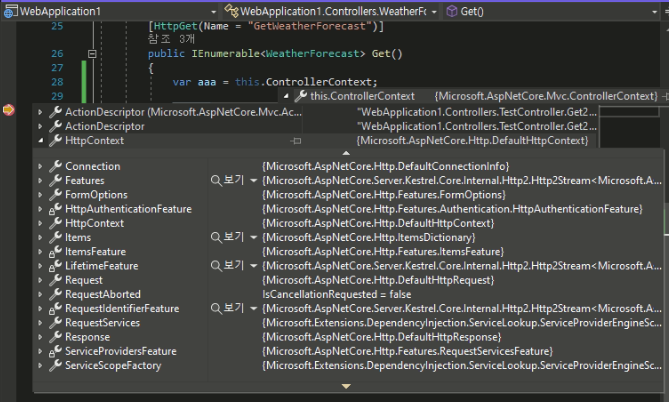
Task: Expand the RequestAborted property
Action: point(40,294)
